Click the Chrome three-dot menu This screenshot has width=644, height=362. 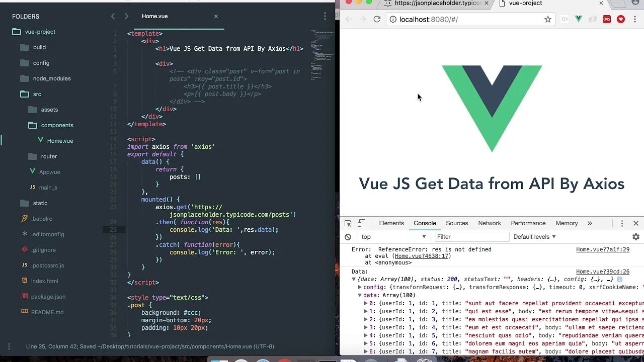[x=635, y=19]
